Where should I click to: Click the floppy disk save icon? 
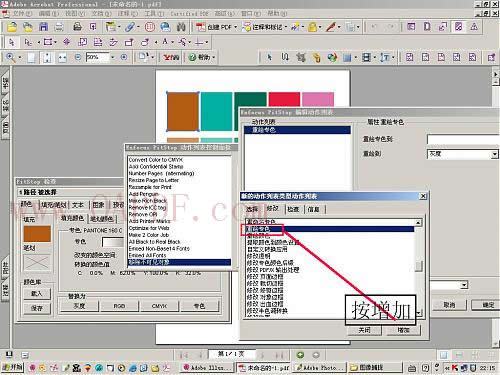pyautogui.click(x=44, y=27)
